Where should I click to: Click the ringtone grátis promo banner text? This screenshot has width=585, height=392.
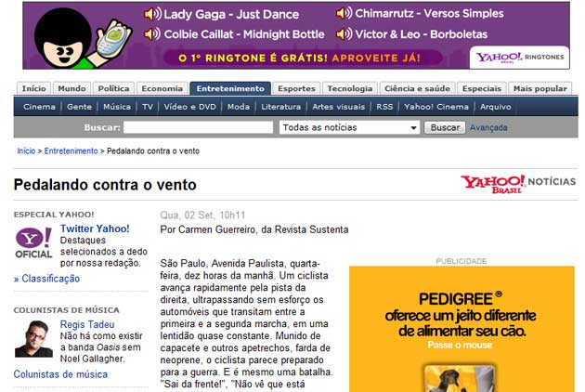click(x=300, y=59)
